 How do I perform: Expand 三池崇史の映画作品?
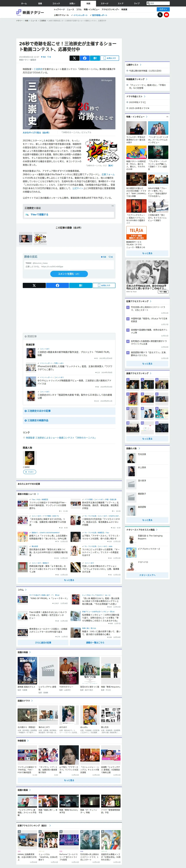tap(69, 420)
